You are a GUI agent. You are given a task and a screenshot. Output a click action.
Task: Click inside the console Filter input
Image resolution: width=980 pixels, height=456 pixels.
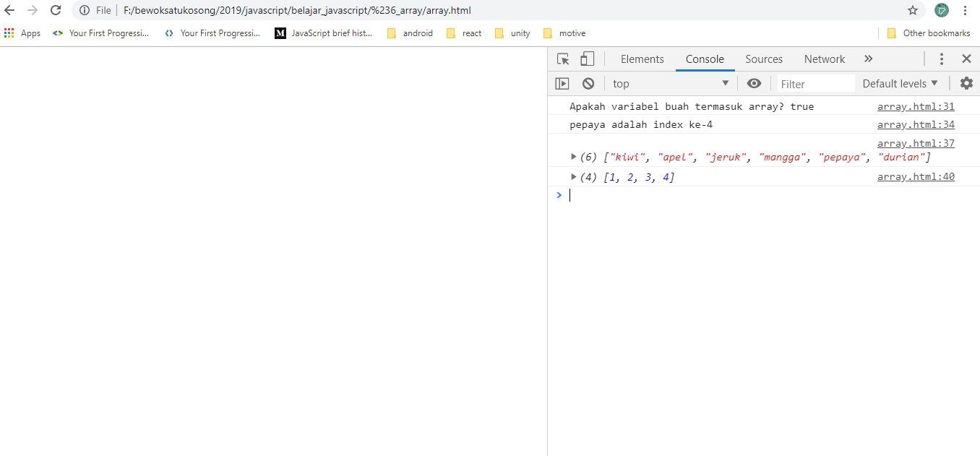click(815, 83)
